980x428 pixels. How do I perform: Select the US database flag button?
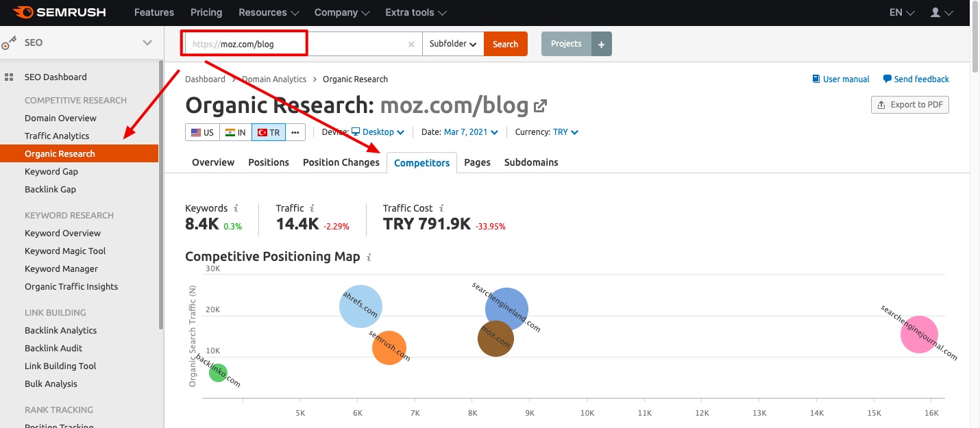[x=202, y=132]
